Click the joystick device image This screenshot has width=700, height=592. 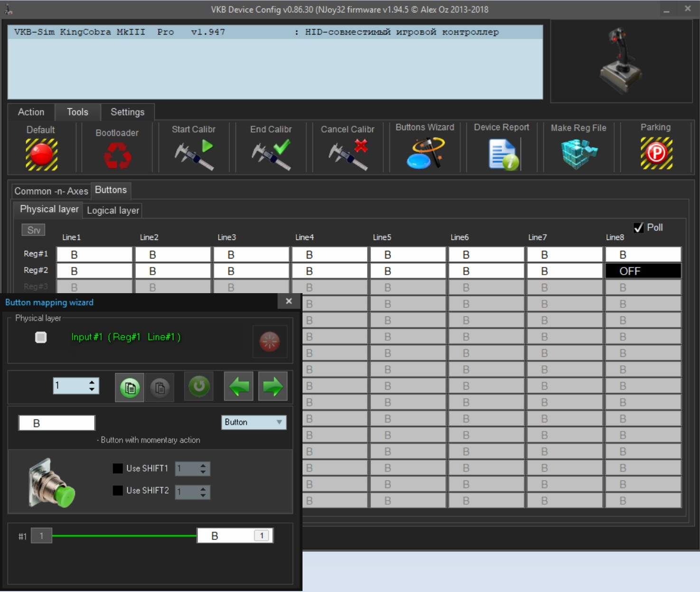tap(621, 60)
